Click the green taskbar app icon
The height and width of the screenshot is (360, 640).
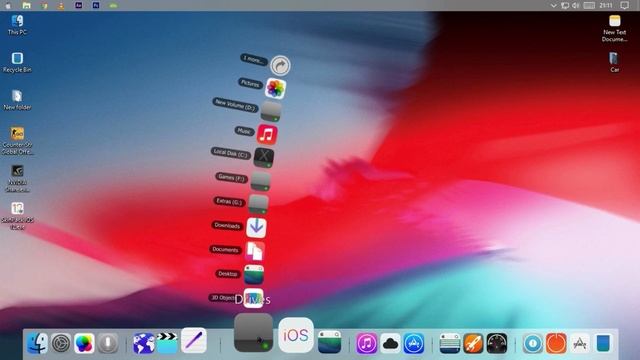(x=113, y=5)
